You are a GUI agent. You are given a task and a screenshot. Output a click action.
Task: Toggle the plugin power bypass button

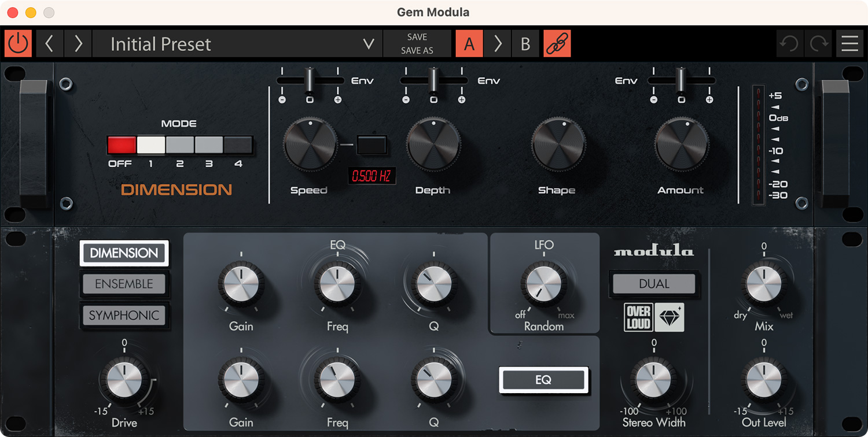19,44
